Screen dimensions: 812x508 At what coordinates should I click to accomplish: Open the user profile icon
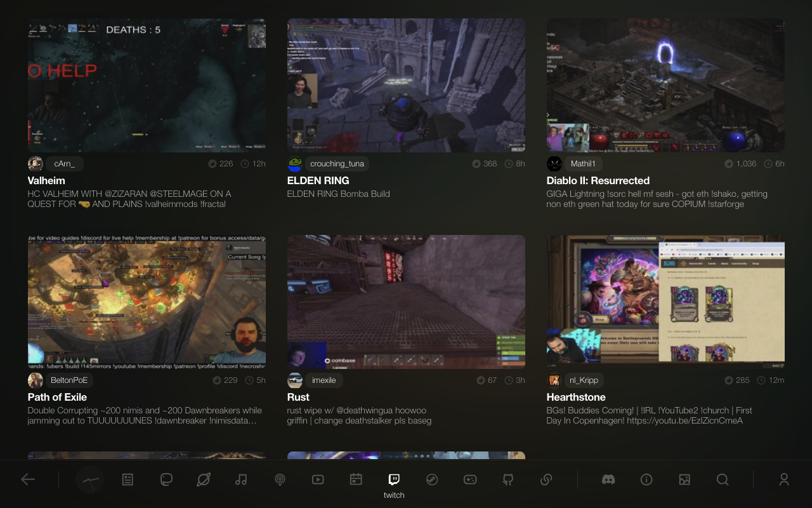click(784, 479)
